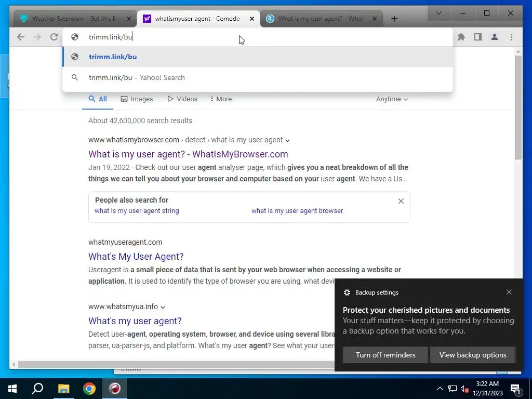532x399 pixels.
Task: Close the Weather Extension tab
Action: [x=129, y=19]
